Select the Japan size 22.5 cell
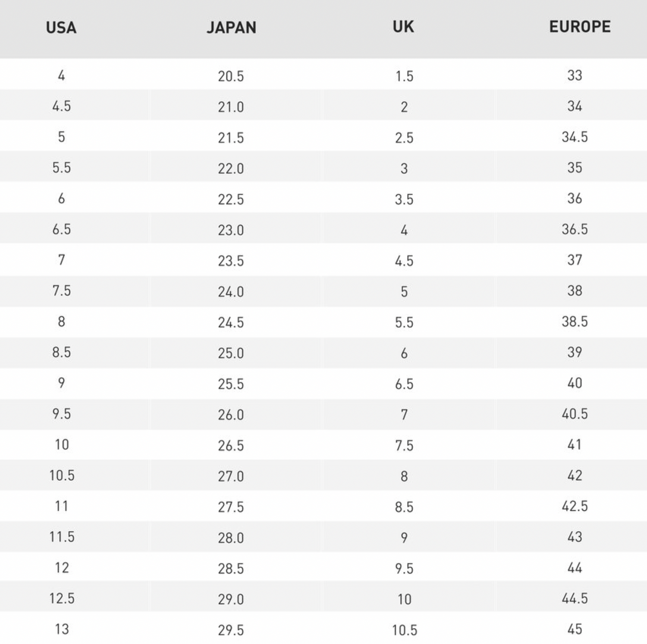Screen dimensions: 647x644 click(231, 199)
